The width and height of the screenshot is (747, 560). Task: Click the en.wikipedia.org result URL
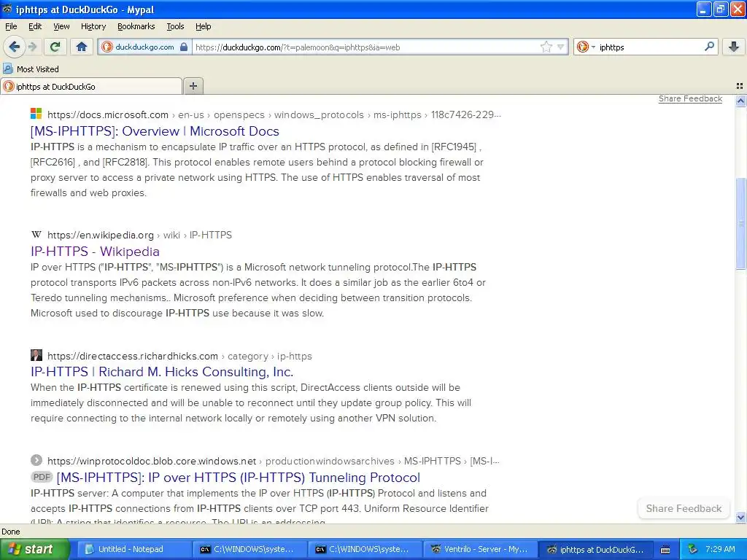point(101,235)
